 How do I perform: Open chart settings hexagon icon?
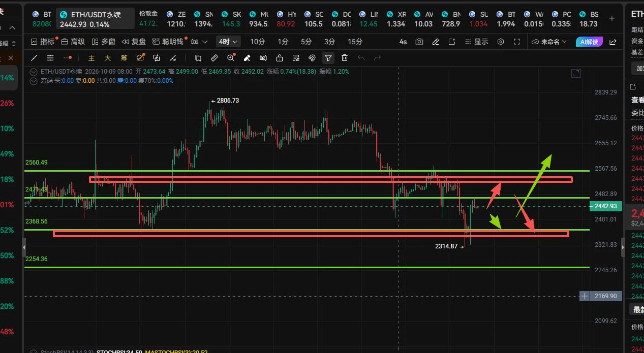pos(501,42)
